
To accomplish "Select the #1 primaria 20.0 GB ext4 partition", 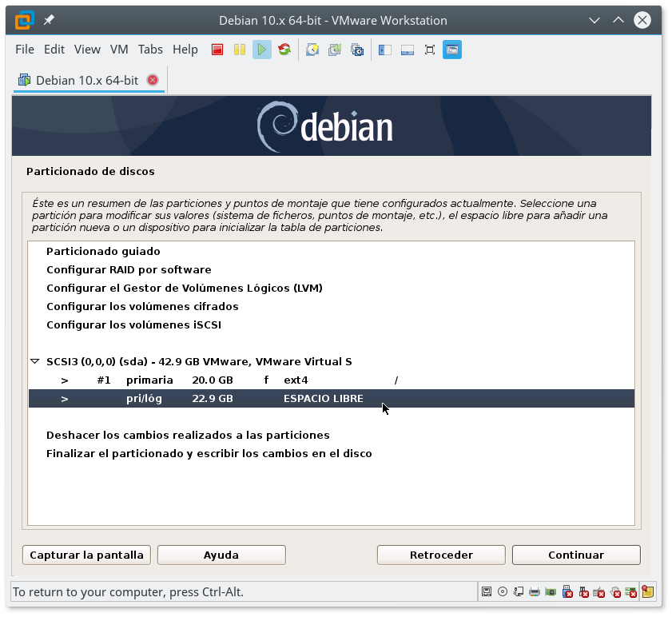I will (x=332, y=380).
